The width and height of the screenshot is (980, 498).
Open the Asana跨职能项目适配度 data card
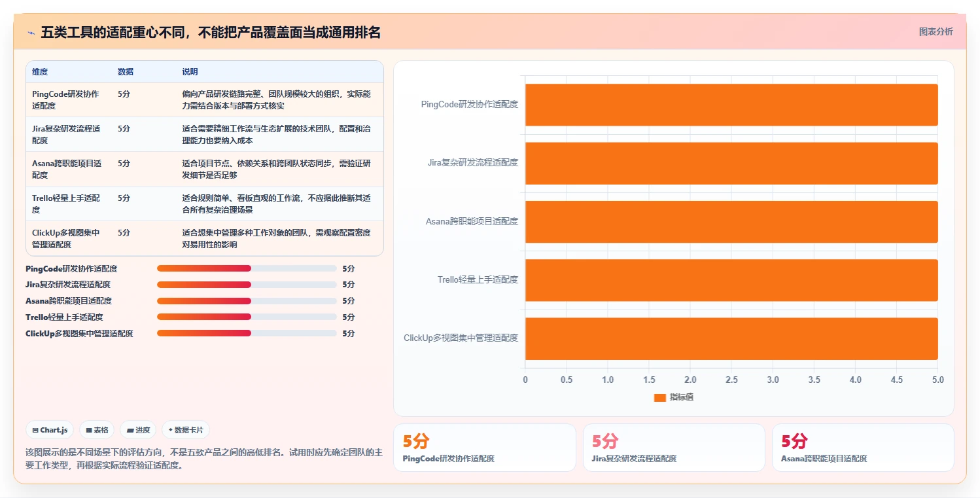[863, 448]
